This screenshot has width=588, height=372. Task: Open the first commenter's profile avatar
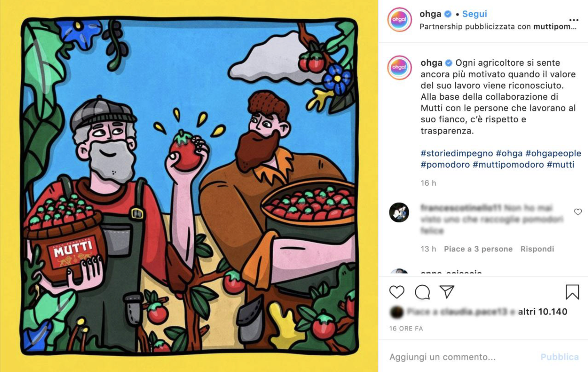click(x=399, y=212)
